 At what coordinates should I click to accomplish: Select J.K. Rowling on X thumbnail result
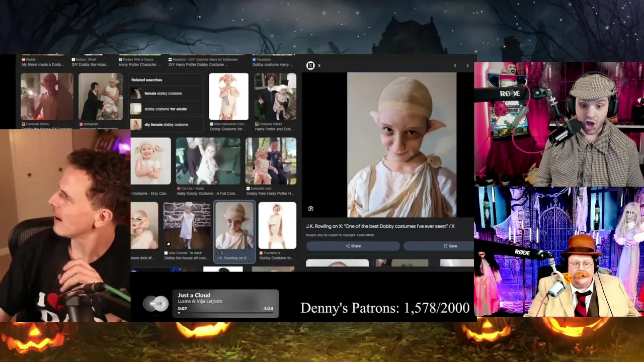coord(234,226)
